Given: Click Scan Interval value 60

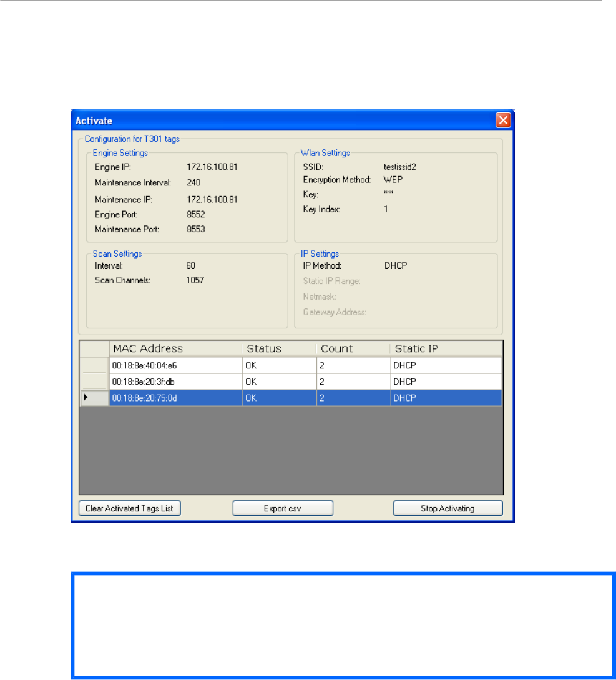Looking at the screenshot, I should (x=191, y=265).
